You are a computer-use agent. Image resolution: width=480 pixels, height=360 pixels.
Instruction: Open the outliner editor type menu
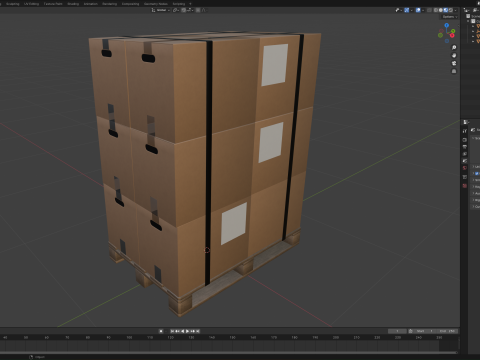click(x=467, y=10)
